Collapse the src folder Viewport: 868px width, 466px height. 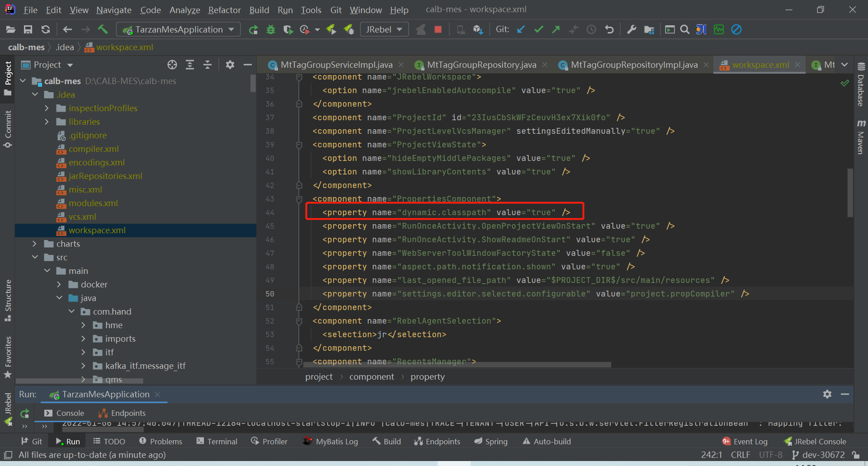click(x=35, y=258)
